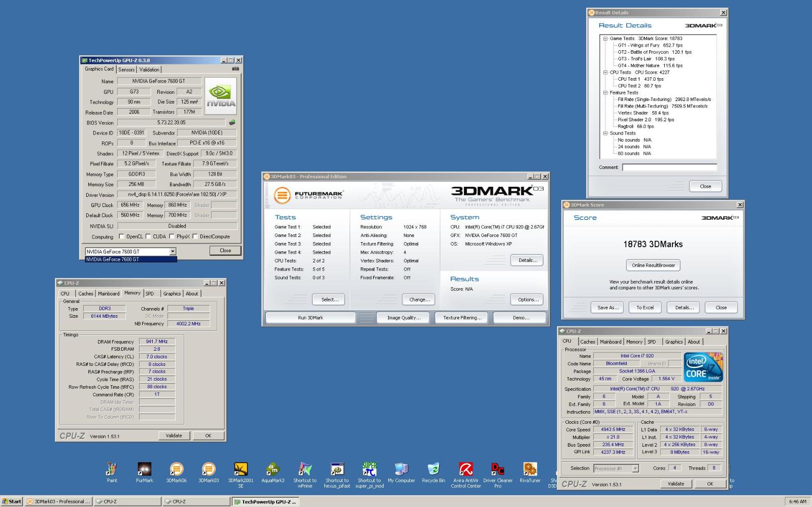The image size is (812, 507).
Task: Open the super_pi_mod shortcut icon
Action: coord(369,469)
